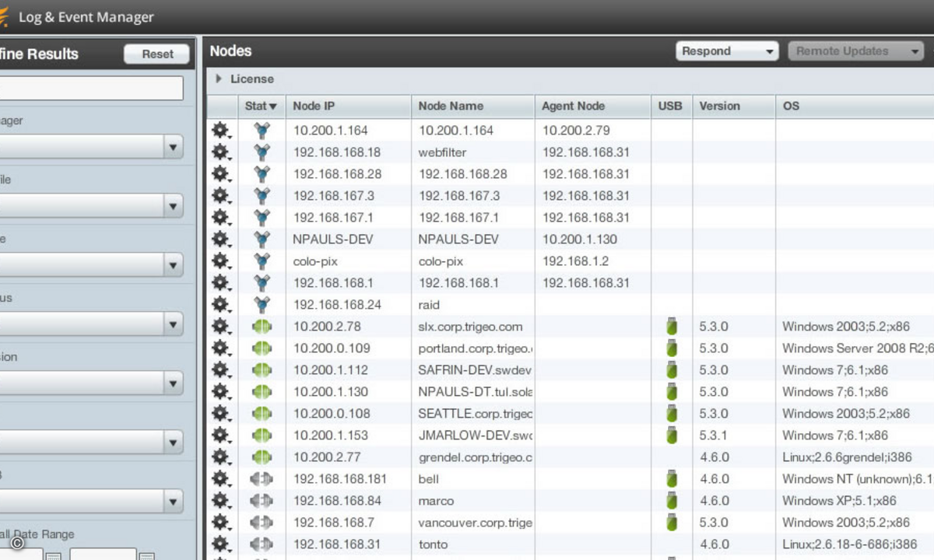Select the node IP '192.168.168.24'

[x=337, y=305]
